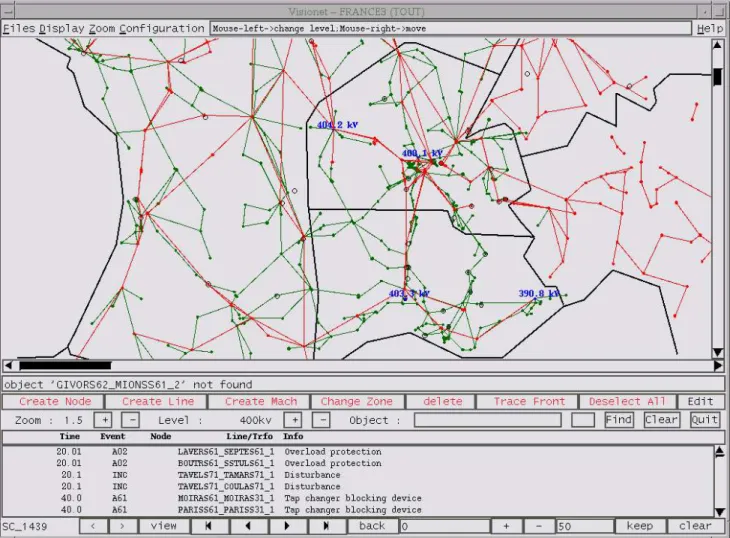This screenshot has width=730, height=538.
Task: Click the Create Line button
Action: [157, 401]
